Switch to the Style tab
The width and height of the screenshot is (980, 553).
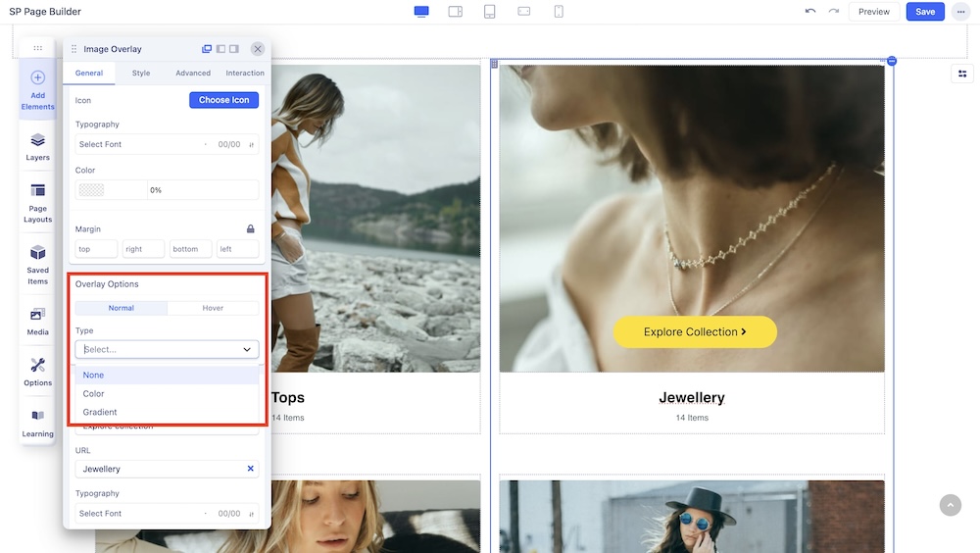(x=141, y=73)
